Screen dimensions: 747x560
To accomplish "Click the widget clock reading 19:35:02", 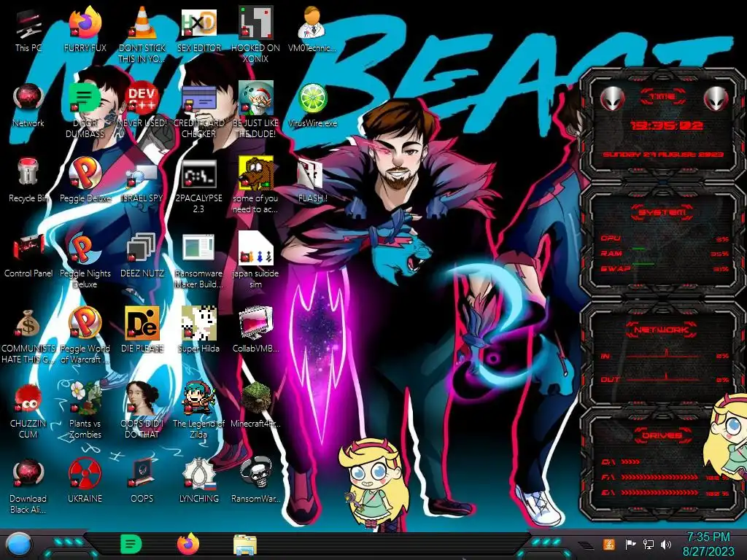I will pyautogui.click(x=666, y=125).
